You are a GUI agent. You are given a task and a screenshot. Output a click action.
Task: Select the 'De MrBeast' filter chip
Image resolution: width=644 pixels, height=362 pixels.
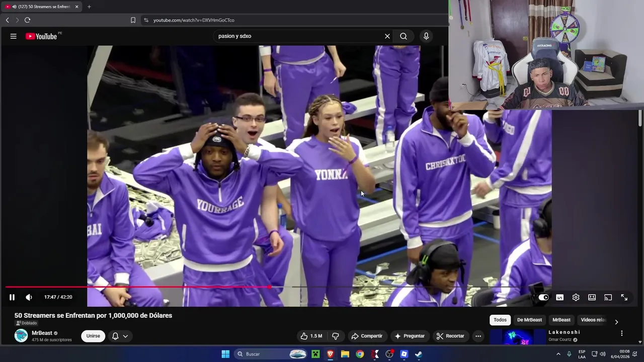tap(529, 320)
